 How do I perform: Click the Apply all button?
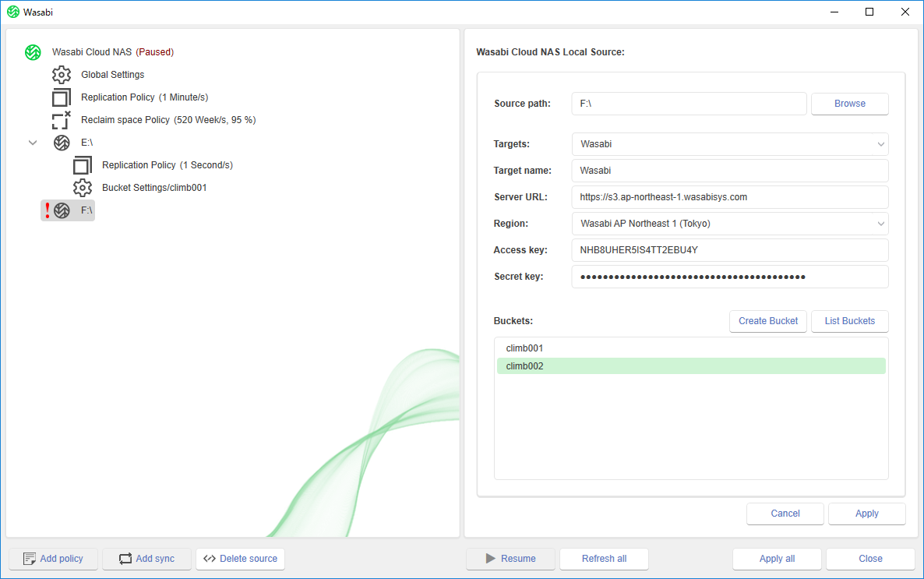tap(777, 559)
